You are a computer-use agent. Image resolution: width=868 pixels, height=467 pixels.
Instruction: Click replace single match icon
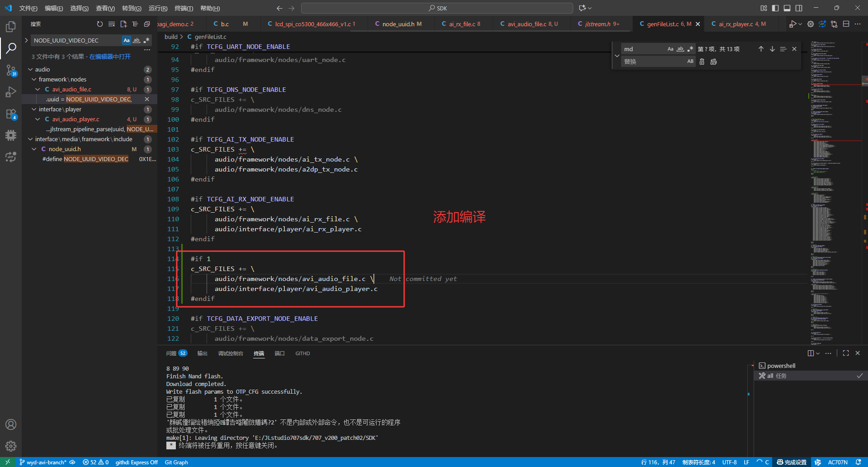coord(702,62)
